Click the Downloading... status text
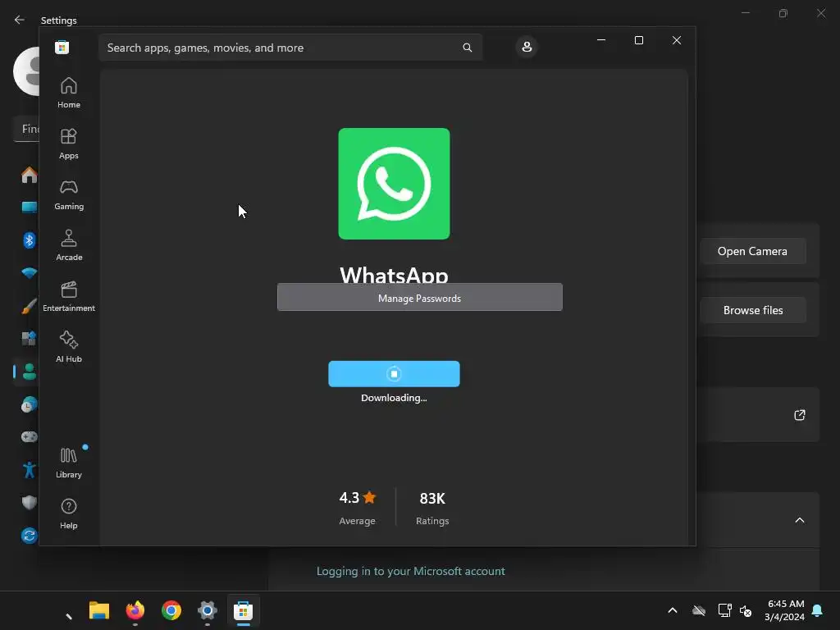 pyautogui.click(x=394, y=398)
